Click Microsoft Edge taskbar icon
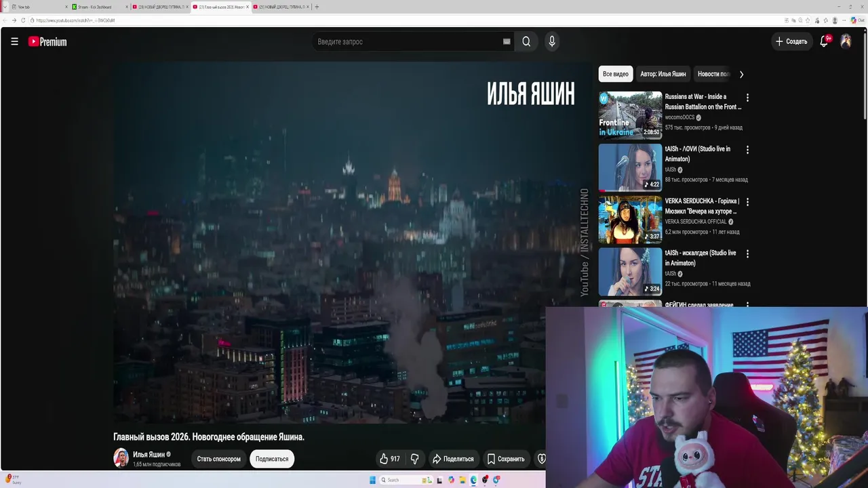 [474, 480]
